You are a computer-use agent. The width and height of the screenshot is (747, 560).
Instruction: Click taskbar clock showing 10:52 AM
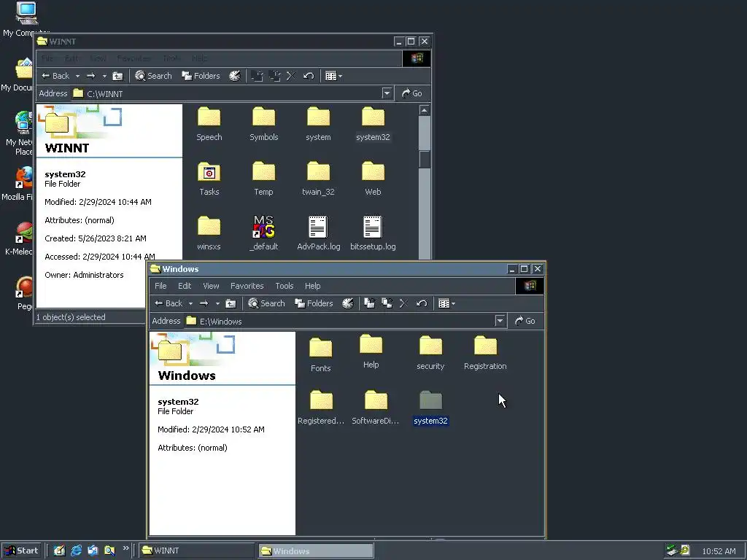pyautogui.click(x=719, y=551)
